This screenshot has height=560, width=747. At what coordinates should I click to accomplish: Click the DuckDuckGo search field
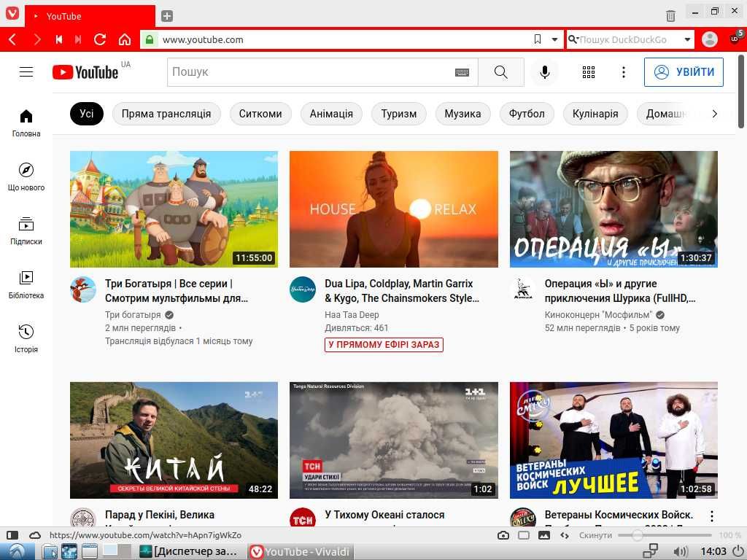pyautogui.click(x=629, y=39)
